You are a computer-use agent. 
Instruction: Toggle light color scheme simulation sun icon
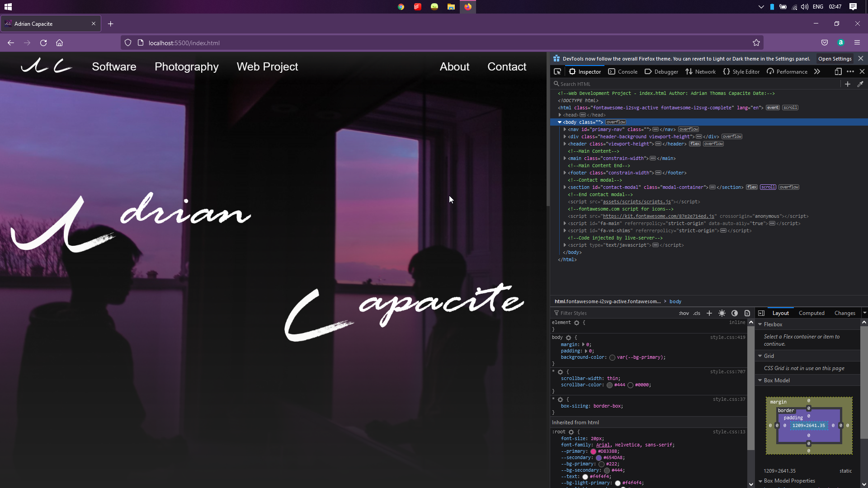point(722,313)
